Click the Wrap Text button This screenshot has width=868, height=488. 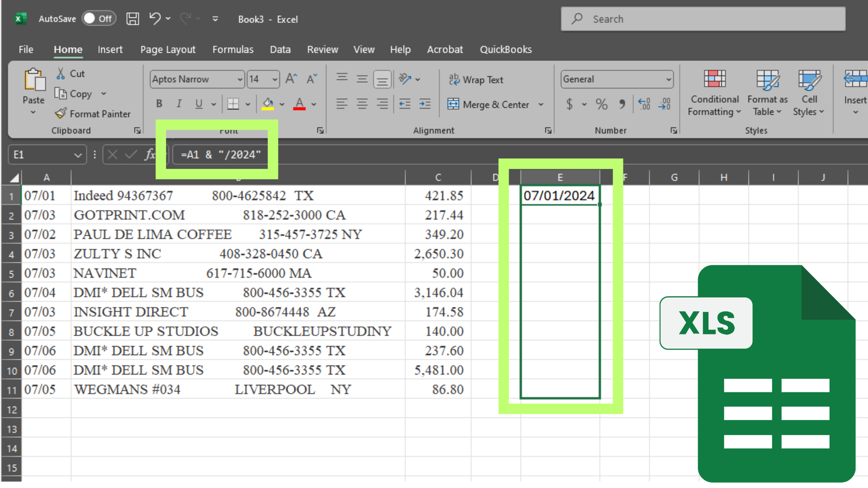click(x=476, y=79)
